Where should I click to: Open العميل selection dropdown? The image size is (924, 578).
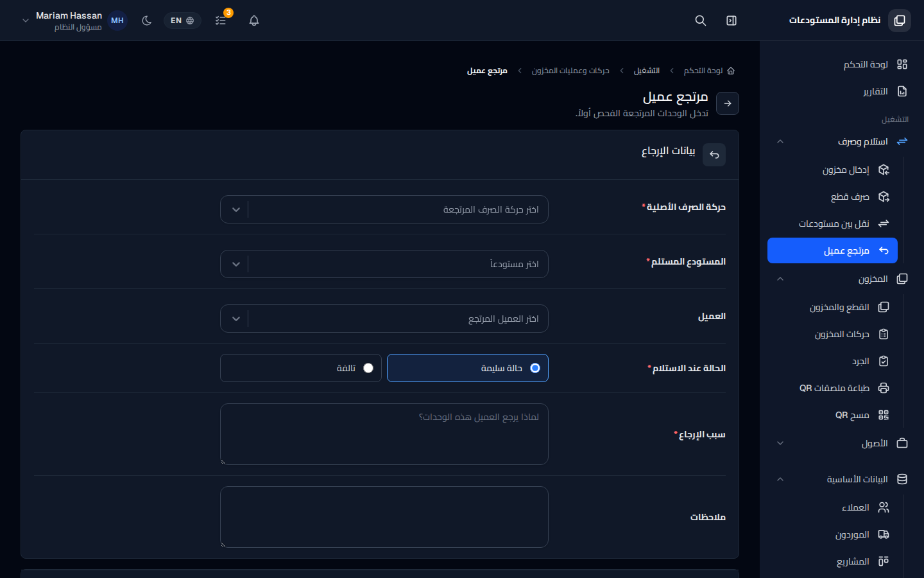(x=384, y=319)
